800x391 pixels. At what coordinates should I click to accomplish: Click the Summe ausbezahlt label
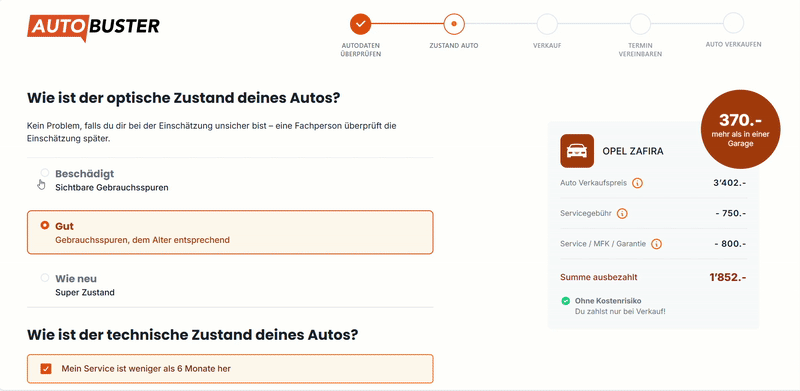[x=598, y=278]
